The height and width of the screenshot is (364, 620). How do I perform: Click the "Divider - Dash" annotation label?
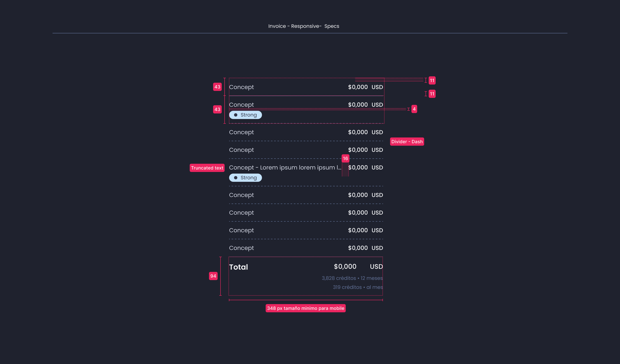[407, 142]
